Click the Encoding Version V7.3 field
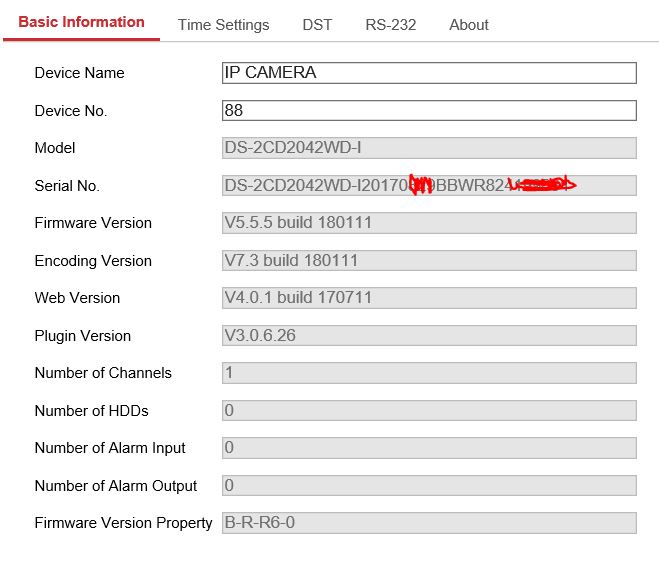The height and width of the screenshot is (562, 659). 429,260
